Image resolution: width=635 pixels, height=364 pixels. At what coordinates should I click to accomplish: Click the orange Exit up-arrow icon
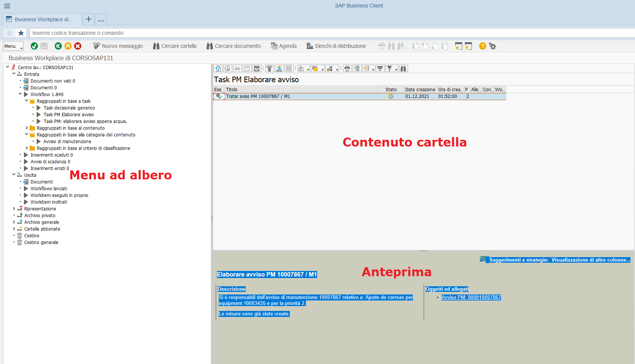68,46
